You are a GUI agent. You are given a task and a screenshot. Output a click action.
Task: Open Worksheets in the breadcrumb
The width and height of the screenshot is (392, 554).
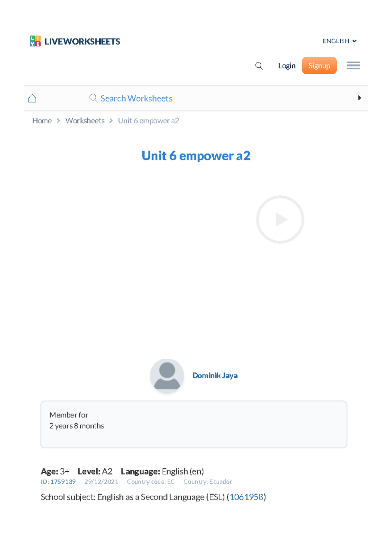(x=85, y=121)
